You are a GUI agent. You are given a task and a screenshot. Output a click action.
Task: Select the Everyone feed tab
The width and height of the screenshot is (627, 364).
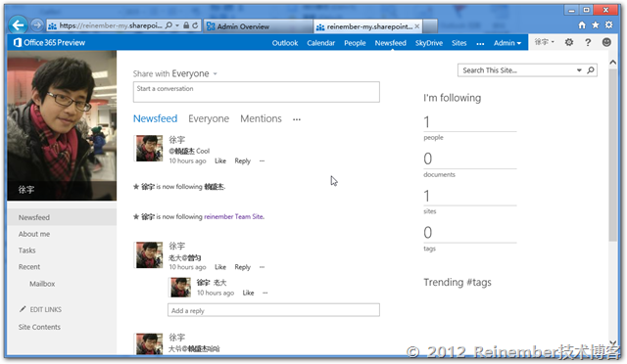tap(209, 118)
